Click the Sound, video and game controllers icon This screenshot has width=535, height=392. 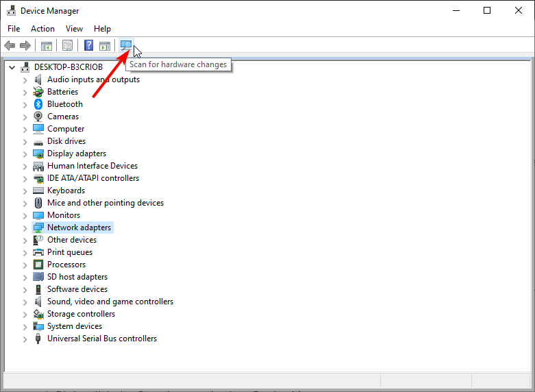point(38,302)
